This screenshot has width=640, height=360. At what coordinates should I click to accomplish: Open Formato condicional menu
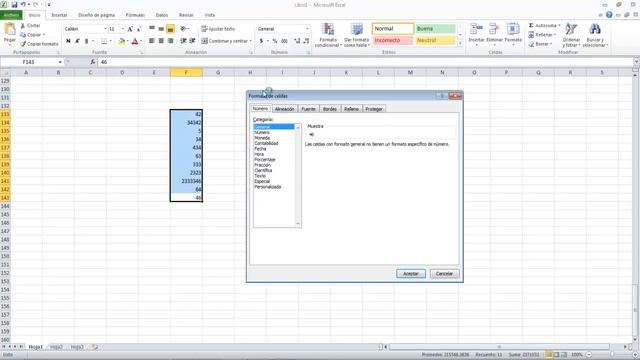(x=328, y=36)
